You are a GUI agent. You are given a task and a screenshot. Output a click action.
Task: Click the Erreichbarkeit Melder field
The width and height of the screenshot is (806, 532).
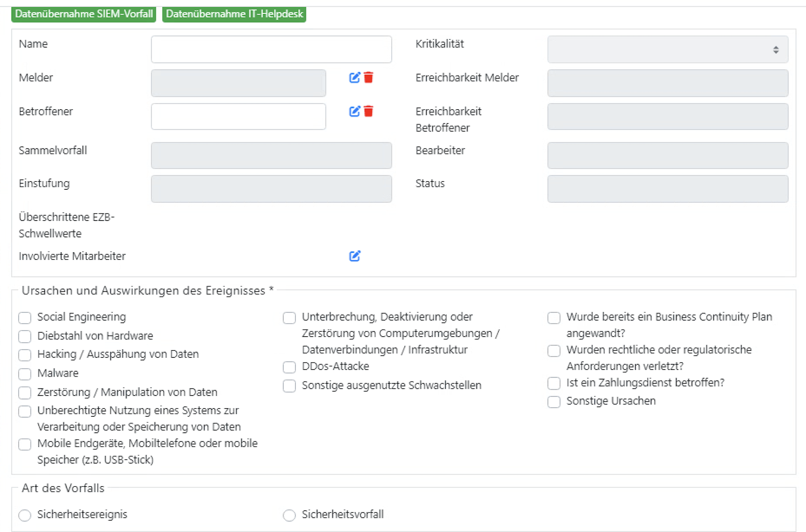[x=667, y=83]
